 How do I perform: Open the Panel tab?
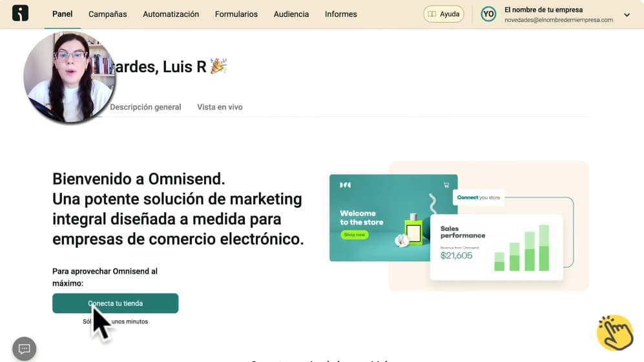tap(63, 14)
